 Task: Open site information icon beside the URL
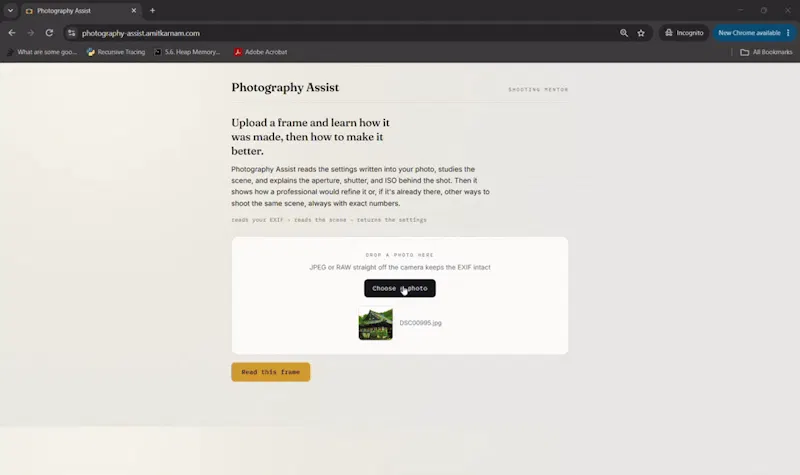71,33
